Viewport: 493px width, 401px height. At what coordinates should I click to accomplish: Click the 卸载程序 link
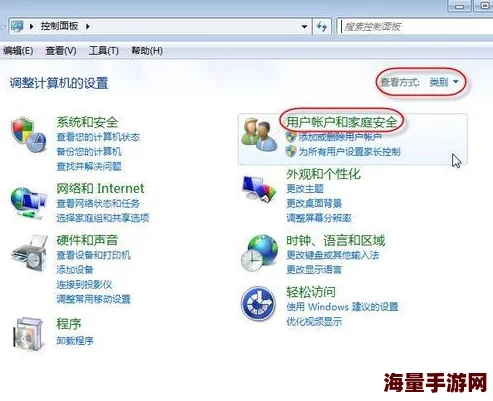click(x=75, y=341)
